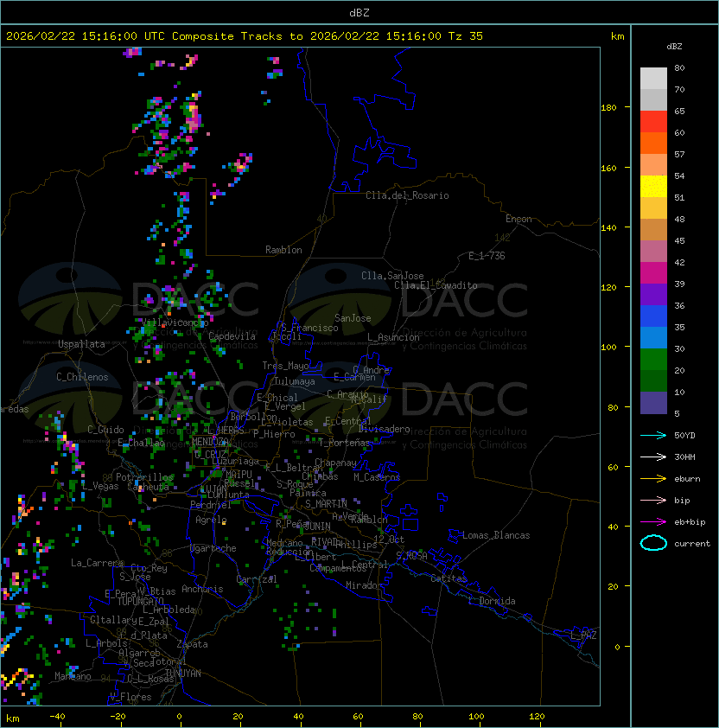
Task: Click the 'Catitas' map label
Action: tap(449, 578)
